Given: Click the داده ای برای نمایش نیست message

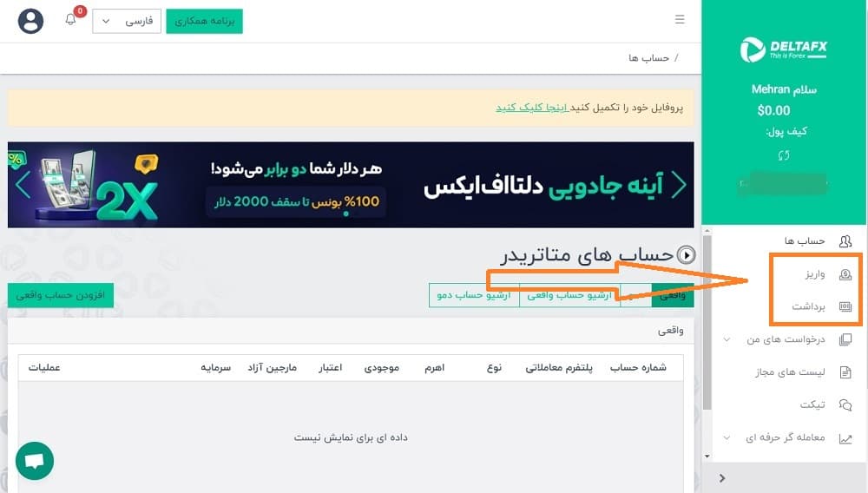Looking at the screenshot, I should click(x=351, y=437).
